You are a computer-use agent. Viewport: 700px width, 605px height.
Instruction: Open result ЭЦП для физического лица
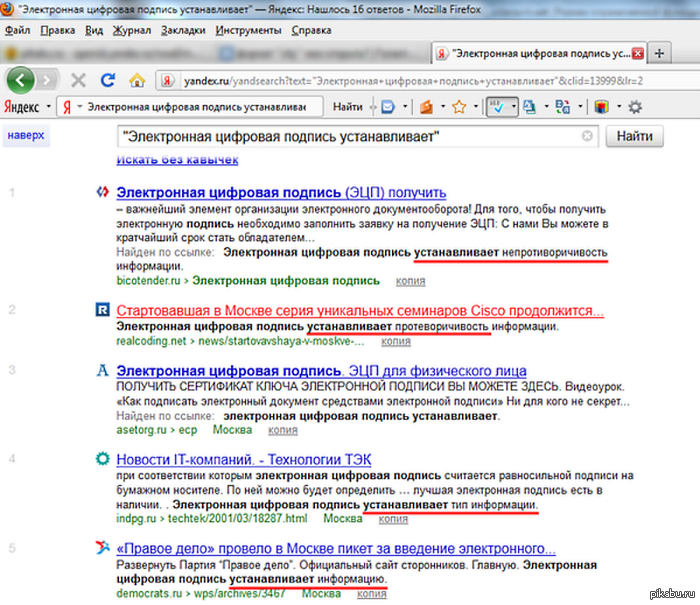tap(321, 371)
